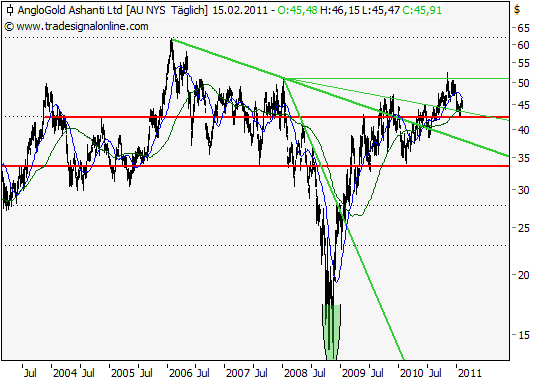Click the 50 price axis label
533x380 pixels.
[x=523, y=83]
